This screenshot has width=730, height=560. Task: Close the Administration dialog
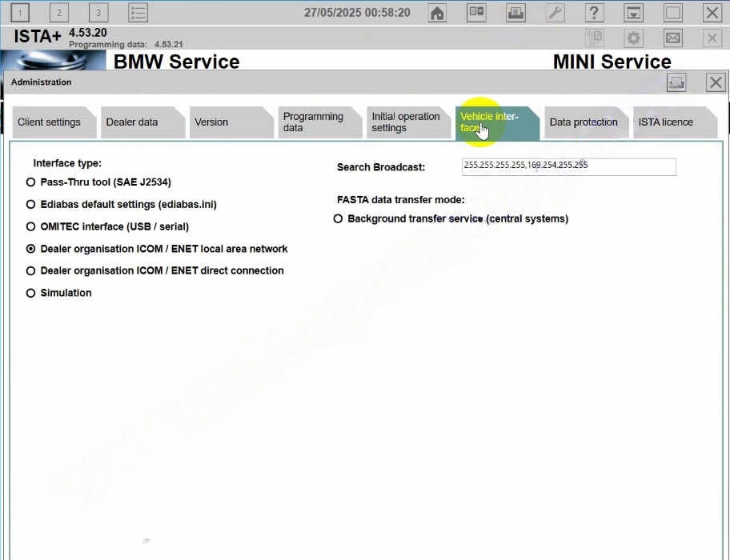[x=716, y=82]
